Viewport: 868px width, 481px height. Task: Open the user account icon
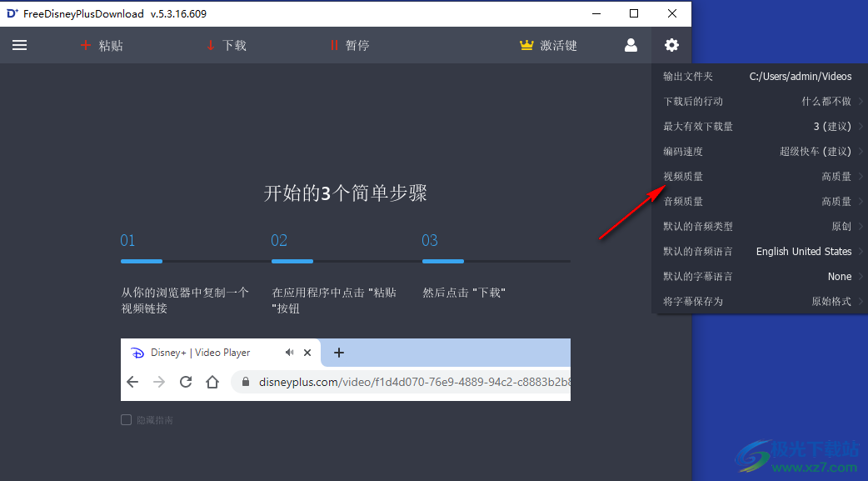631,45
